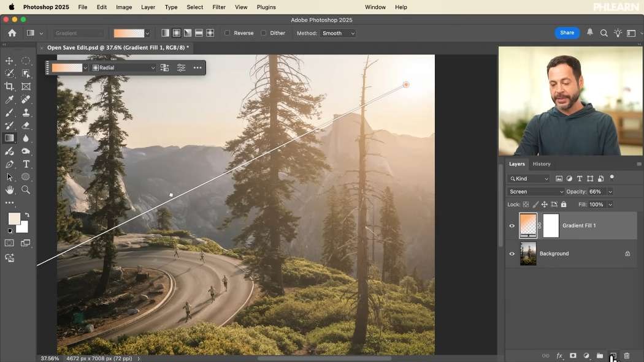Select the Ellipse shape tool

26,176
